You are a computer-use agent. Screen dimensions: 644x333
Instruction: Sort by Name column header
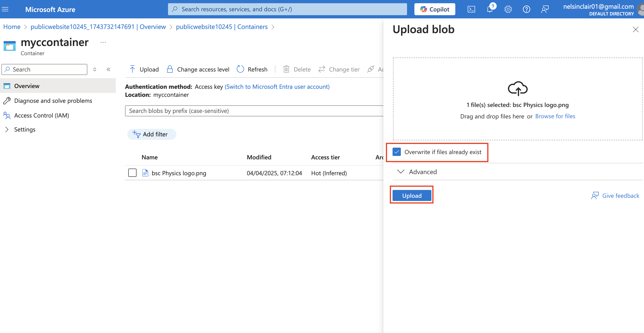(149, 157)
